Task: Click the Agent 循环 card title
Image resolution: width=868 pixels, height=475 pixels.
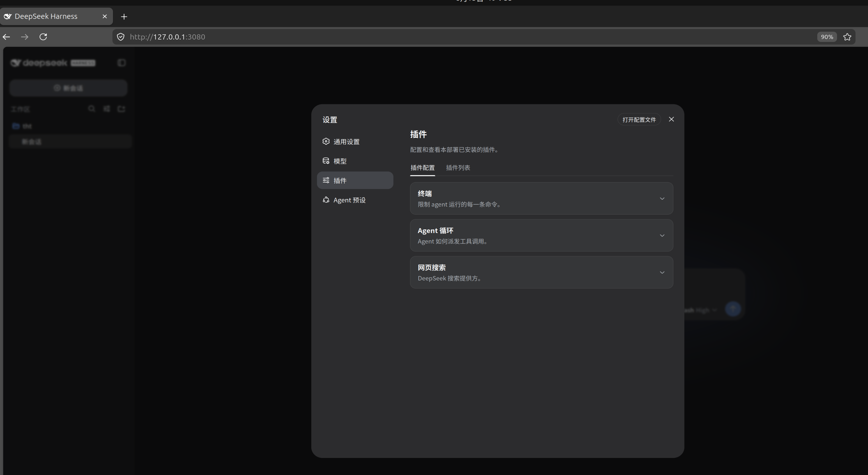Action: [x=435, y=231]
